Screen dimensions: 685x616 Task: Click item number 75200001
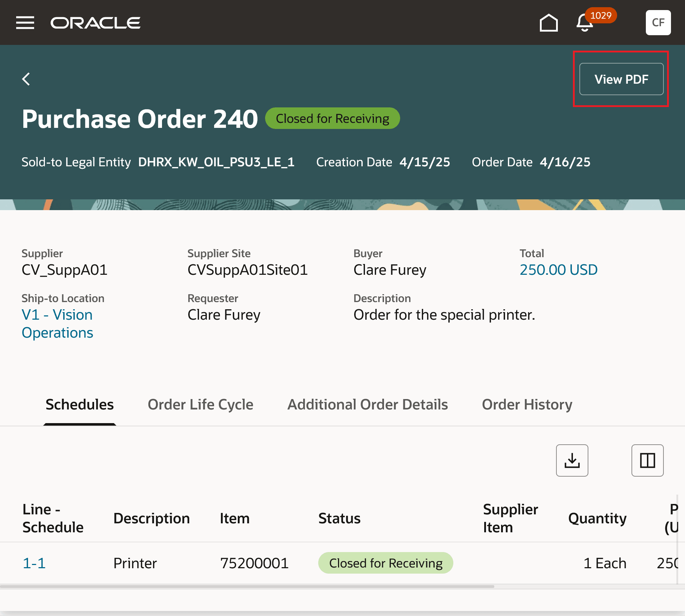coord(254,563)
